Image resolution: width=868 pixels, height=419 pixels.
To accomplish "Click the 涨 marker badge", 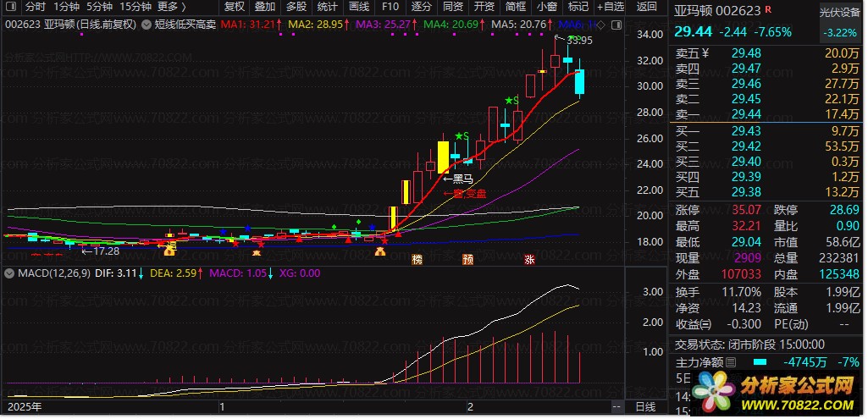I will [529, 259].
